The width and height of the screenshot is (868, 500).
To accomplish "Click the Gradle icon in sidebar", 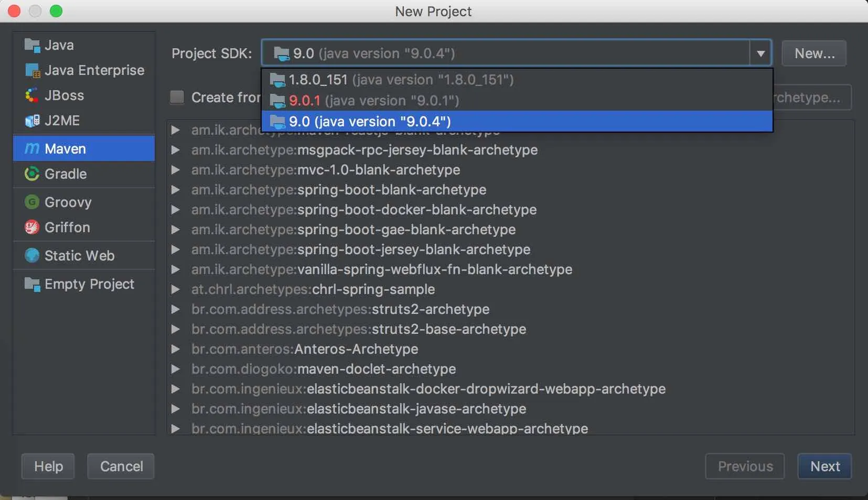I will point(32,174).
